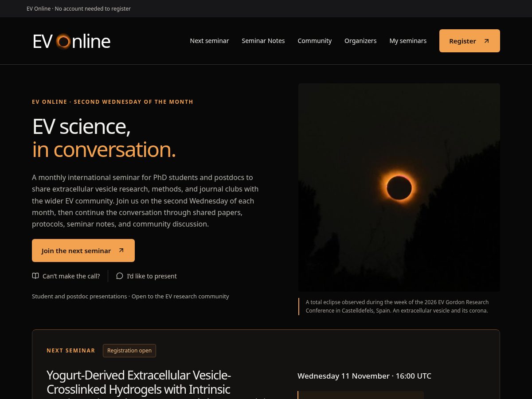Screen dimensions: 532x399
Task: Click the 'EV science, in conversation.' heading
Action: point(104,137)
